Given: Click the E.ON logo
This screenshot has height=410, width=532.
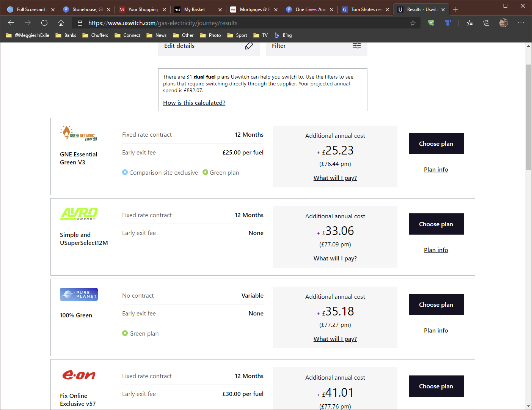Looking at the screenshot, I should tap(79, 375).
